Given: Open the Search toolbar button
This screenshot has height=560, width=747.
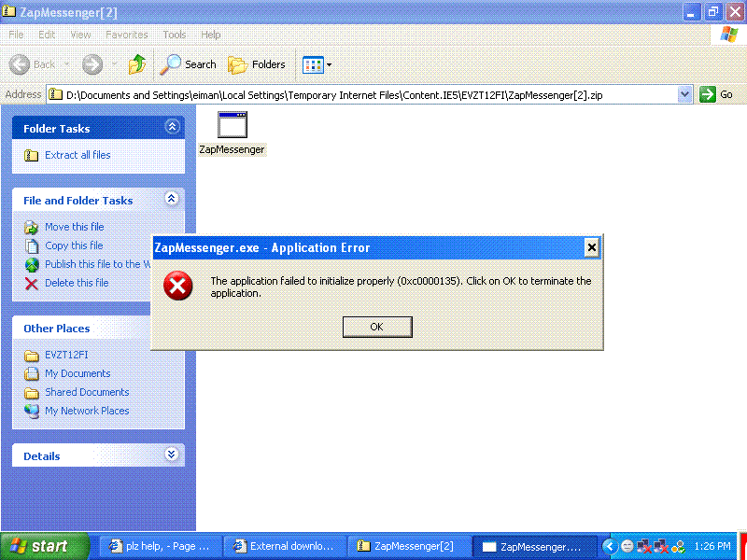Looking at the screenshot, I should 189,64.
